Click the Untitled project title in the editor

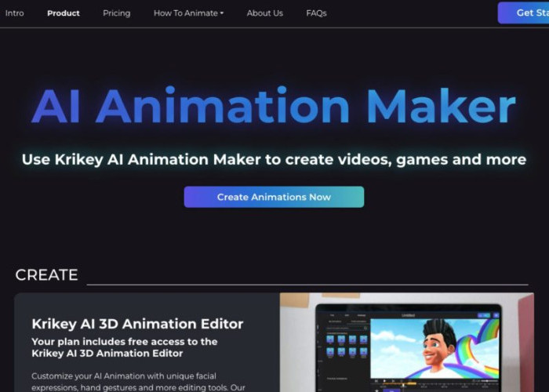click(x=408, y=314)
